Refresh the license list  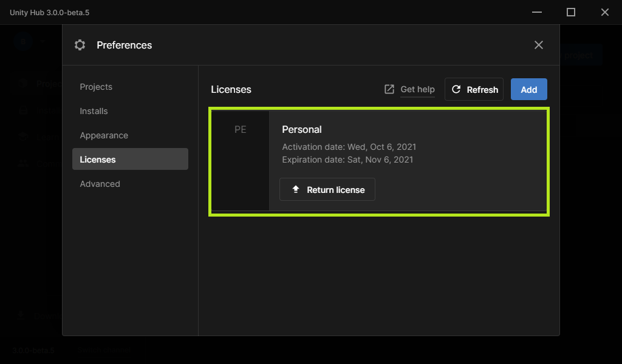tap(474, 90)
